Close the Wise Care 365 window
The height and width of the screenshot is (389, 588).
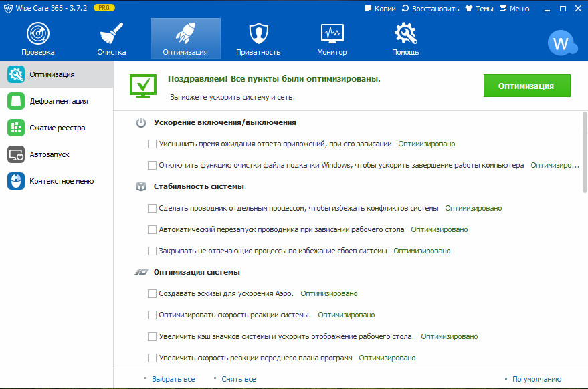pos(578,9)
